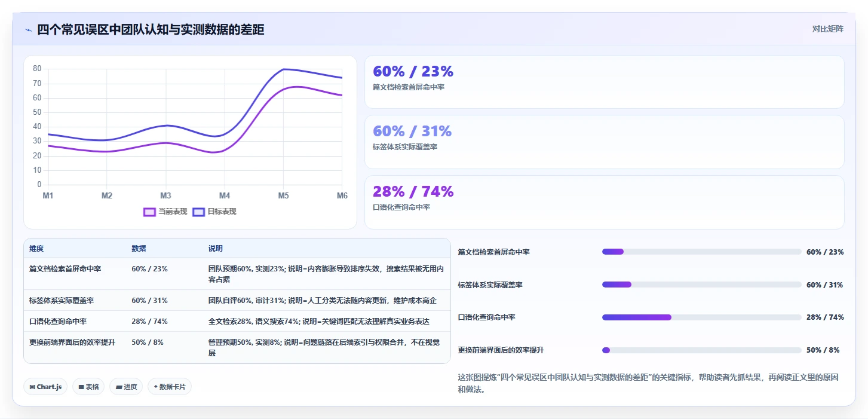This screenshot has width=868, height=419.
Task: Click the page title 四个常见误区中团队认知与实测数据的差距
Action: tap(151, 29)
